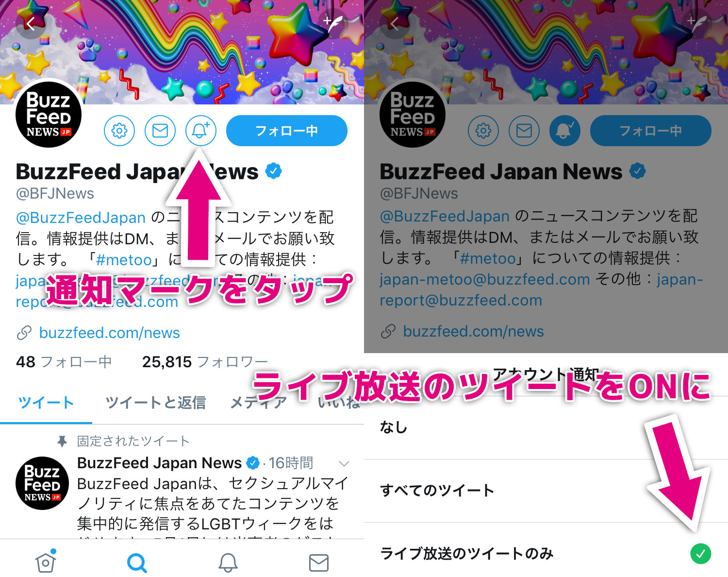This screenshot has height=577, width=728.
Task: Tap the BuzzFeed News avatar on pinned tweet
Action: [42, 483]
